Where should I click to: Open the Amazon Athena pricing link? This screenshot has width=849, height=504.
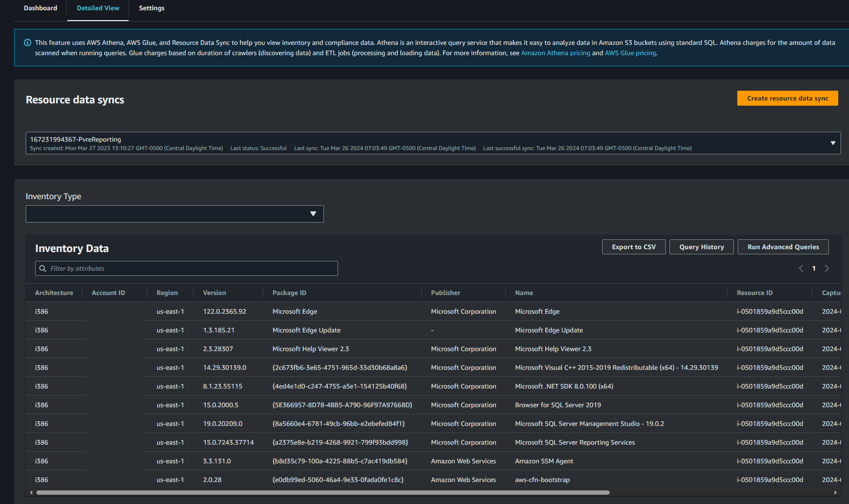pos(555,53)
